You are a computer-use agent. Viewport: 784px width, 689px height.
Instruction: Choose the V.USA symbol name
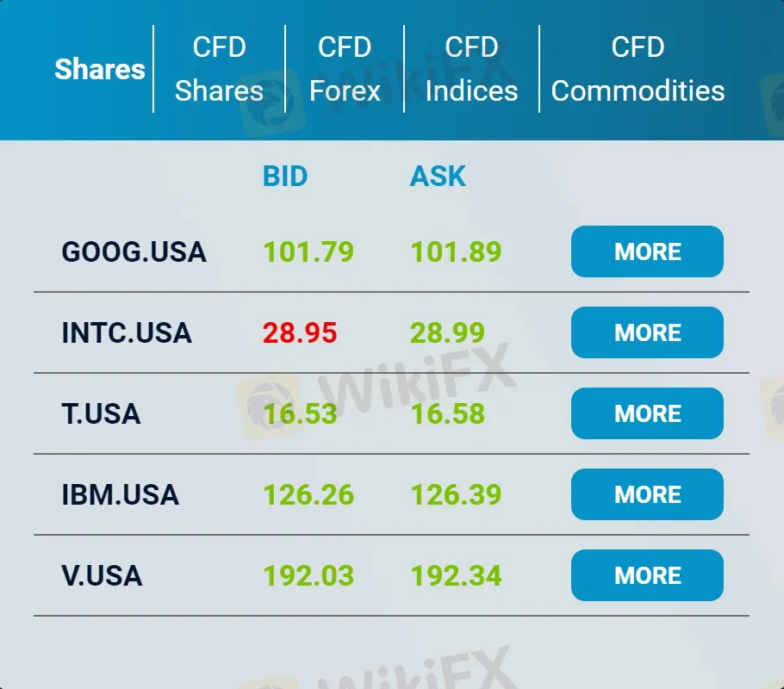[x=102, y=576]
